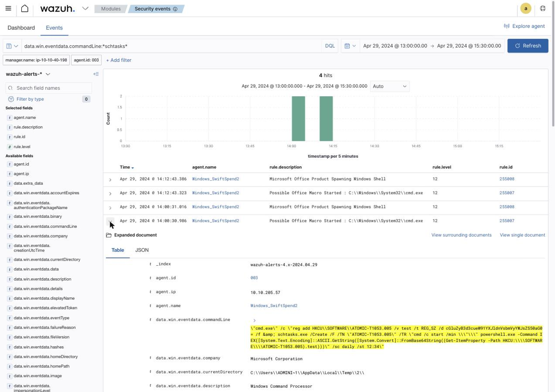Select rule.description field
Viewport: 555px width, 392px height.
pyautogui.click(x=28, y=127)
